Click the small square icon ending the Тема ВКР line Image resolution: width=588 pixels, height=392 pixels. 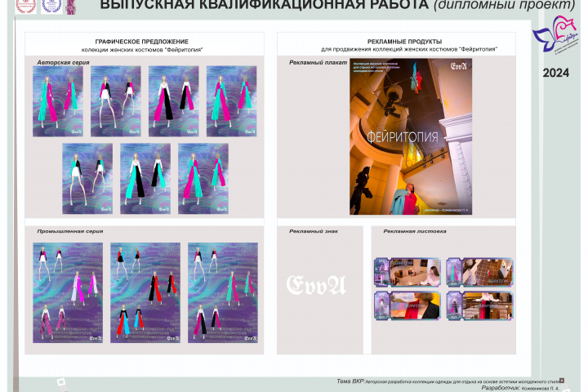(x=562, y=381)
